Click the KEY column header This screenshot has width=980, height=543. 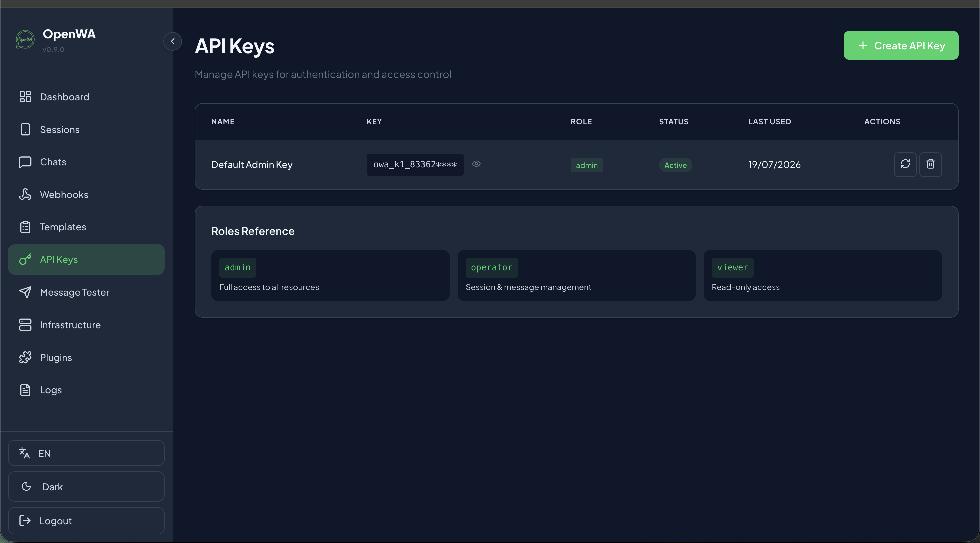[x=374, y=121]
